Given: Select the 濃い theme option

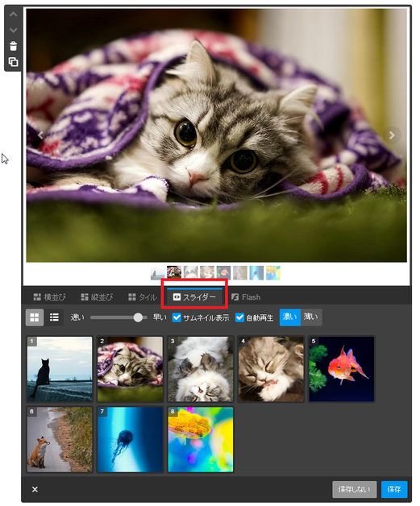Looking at the screenshot, I should click(x=290, y=317).
